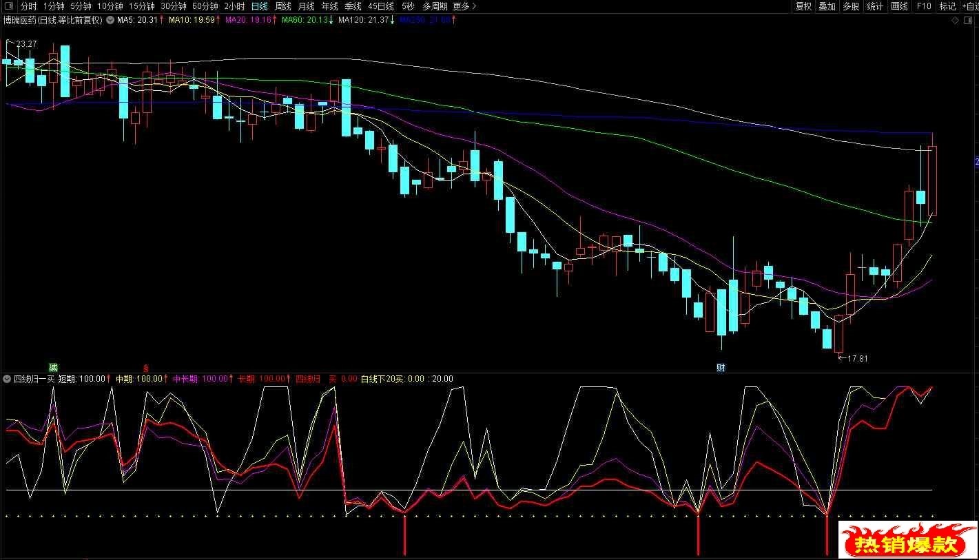Click the 17.81 low price label

857,358
